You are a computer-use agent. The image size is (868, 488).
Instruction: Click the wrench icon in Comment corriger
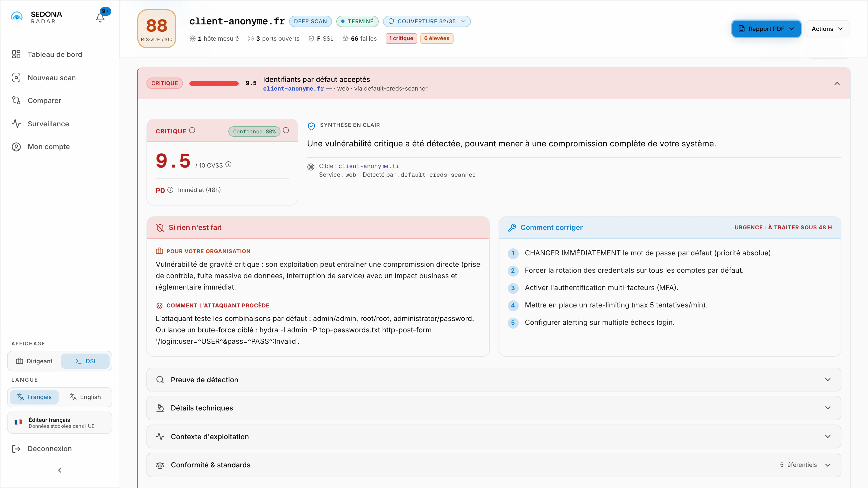tap(512, 228)
